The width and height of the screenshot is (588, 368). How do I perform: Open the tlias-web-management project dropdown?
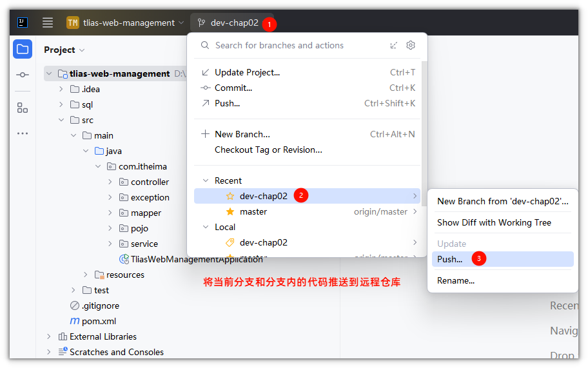tap(125, 23)
